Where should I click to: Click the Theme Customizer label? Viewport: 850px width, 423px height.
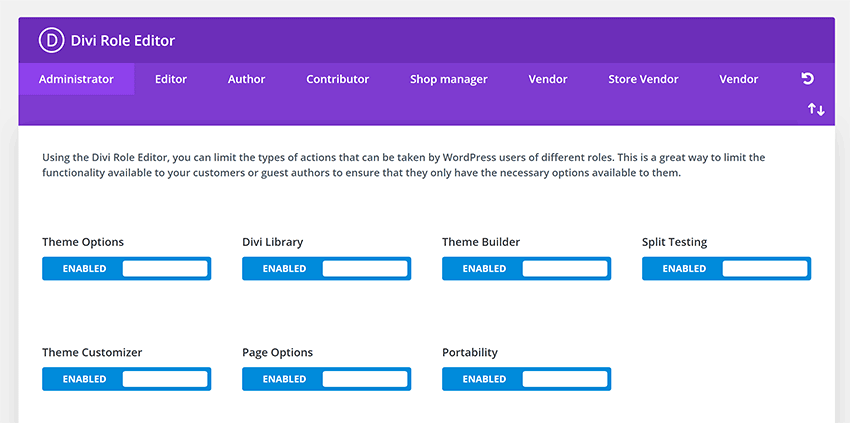(92, 352)
